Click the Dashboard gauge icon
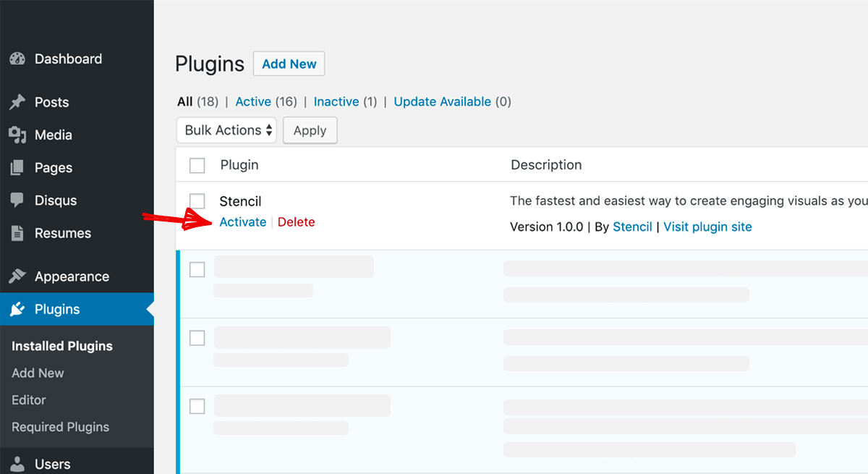The width and height of the screenshot is (868, 474). tap(17, 59)
